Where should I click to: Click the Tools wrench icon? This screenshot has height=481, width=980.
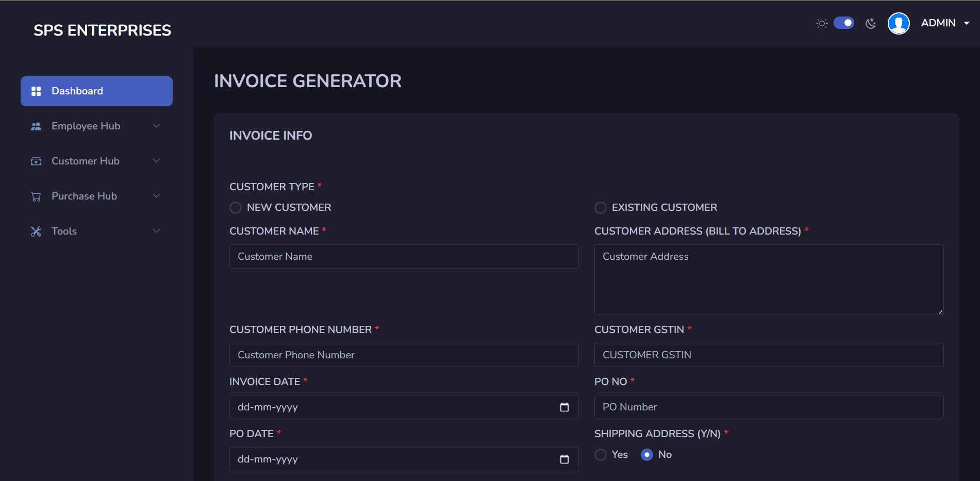[x=36, y=231]
